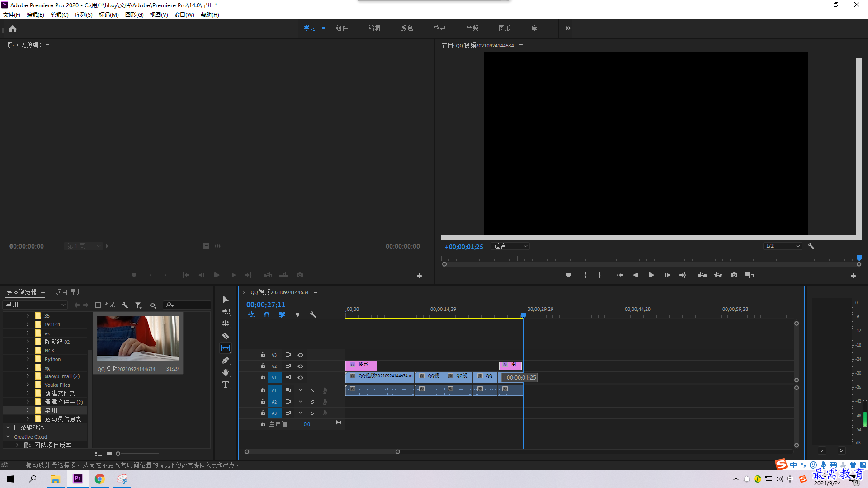Step back one frame in program monitor
This screenshot has width=868, height=488.
[x=636, y=275]
